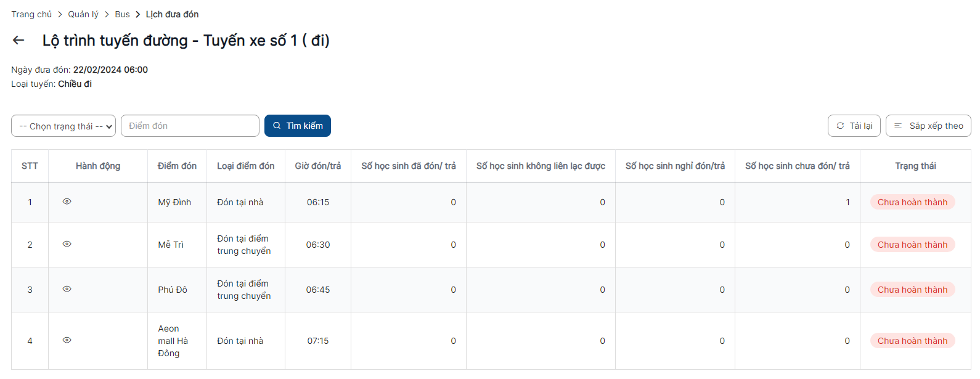Open eye icon for Aeon mall Hà Đông
980x379 pixels.
(x=67, y=340)
